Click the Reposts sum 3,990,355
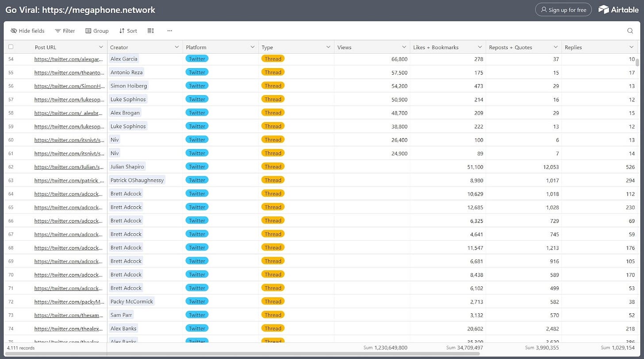This screenshot has width=644, height=359. tap(542, 348)
